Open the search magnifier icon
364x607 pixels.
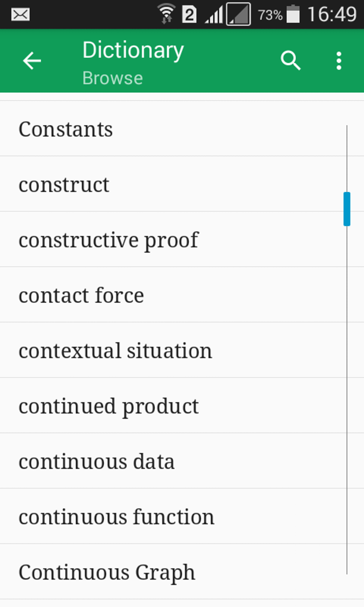point(290,61)
